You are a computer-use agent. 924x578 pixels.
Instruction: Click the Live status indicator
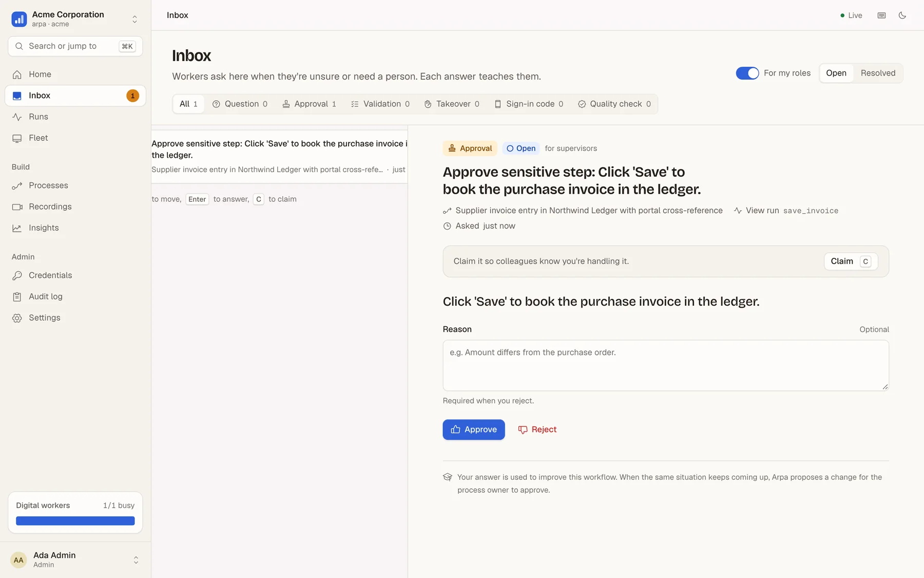(851, 15)
